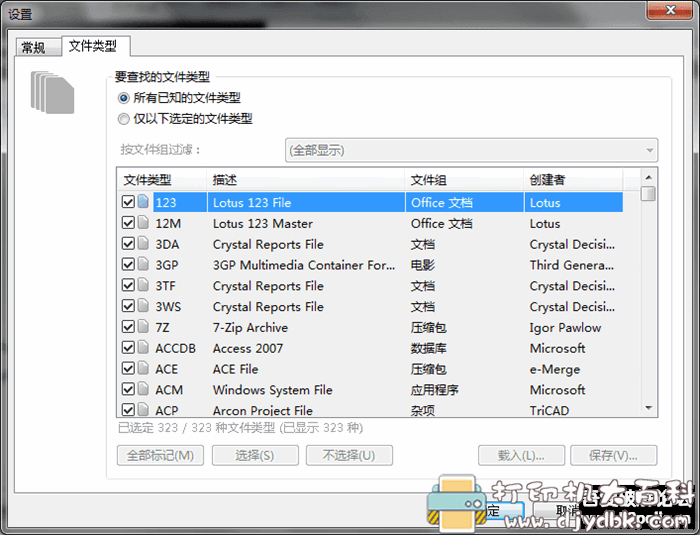Click the file list scroll up arrow

pyautogui.click(x=649, y=177)
